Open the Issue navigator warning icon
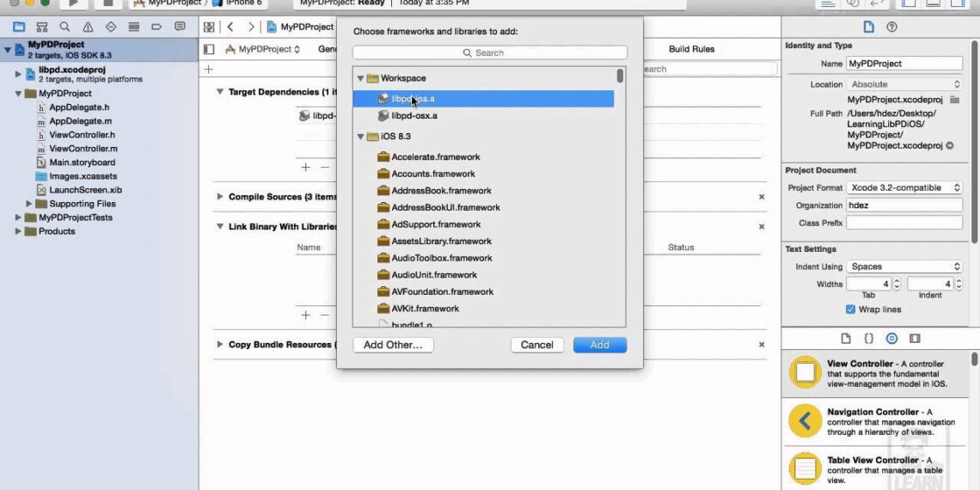Image resolution: width=980 pixels, height=490 pixels. pyautogui.click(x=89, y=27)
